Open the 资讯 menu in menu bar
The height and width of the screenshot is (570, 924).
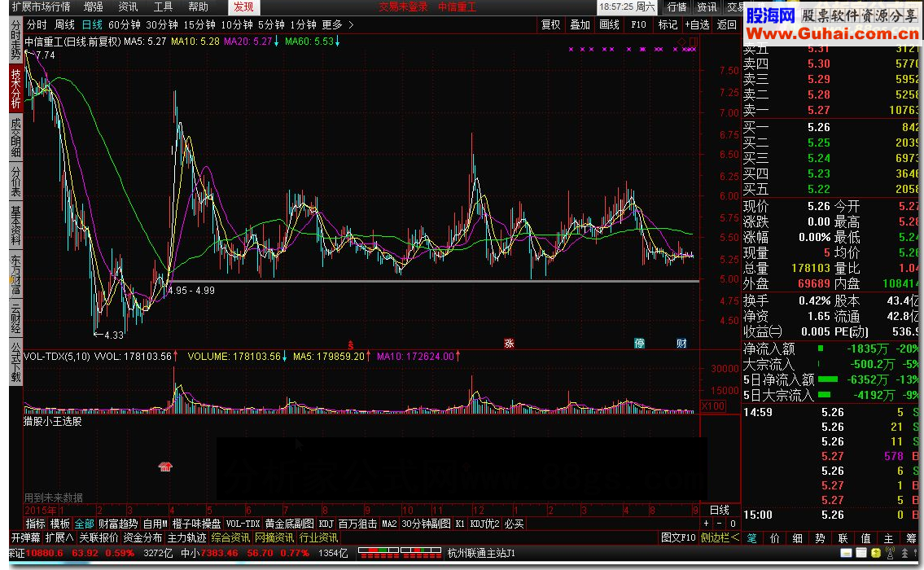pos(127,7)
